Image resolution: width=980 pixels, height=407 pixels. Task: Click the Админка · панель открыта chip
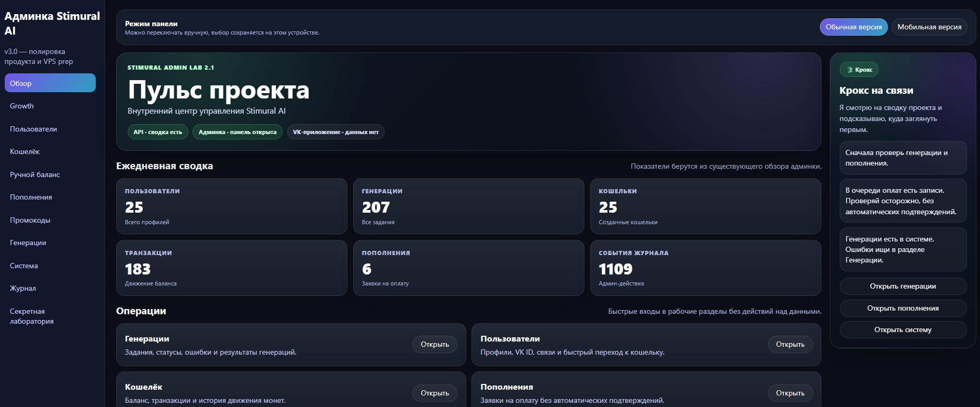click(x=238, y=132)
